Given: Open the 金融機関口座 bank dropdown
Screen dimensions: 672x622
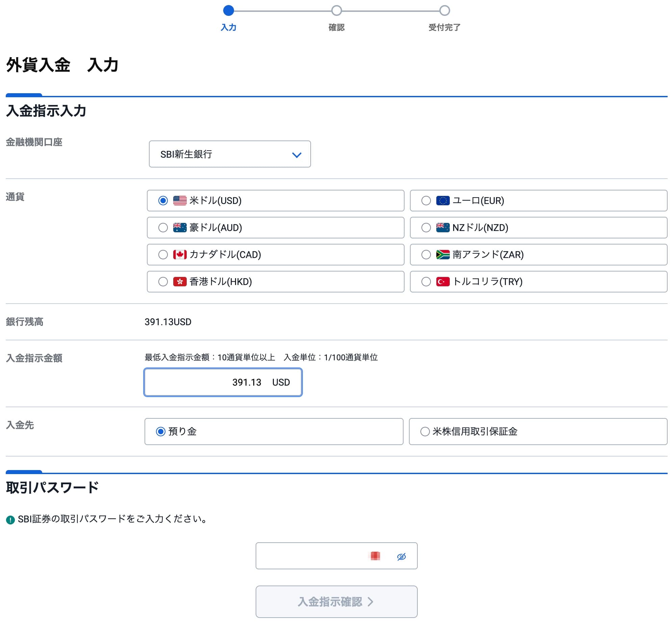Looking at the screenshot, I should tap(230, 154).
